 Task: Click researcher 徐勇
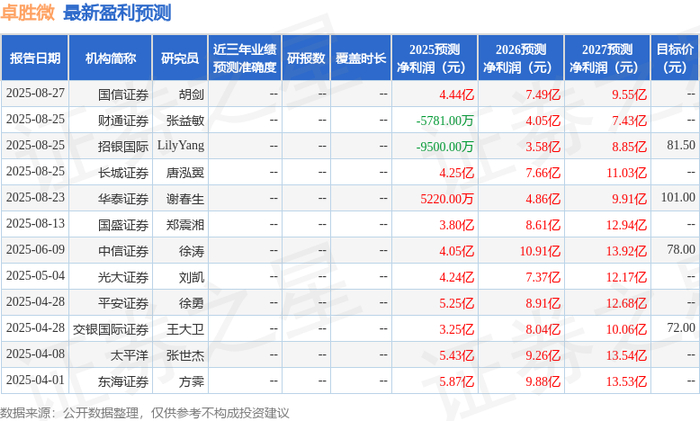tap(192, 303)
